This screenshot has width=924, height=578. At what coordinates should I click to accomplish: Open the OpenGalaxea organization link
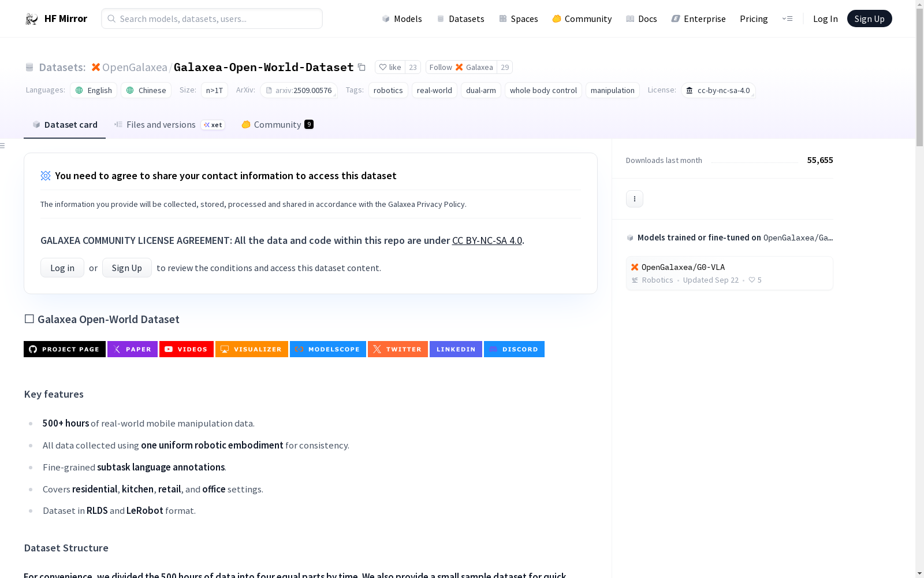click(x=135, y=67)
